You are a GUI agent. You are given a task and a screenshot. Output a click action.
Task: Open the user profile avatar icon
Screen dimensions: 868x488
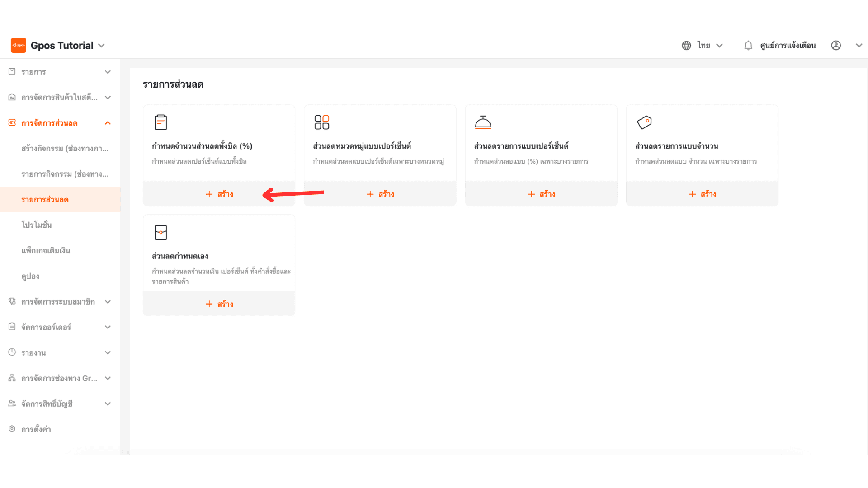(836, 46)
